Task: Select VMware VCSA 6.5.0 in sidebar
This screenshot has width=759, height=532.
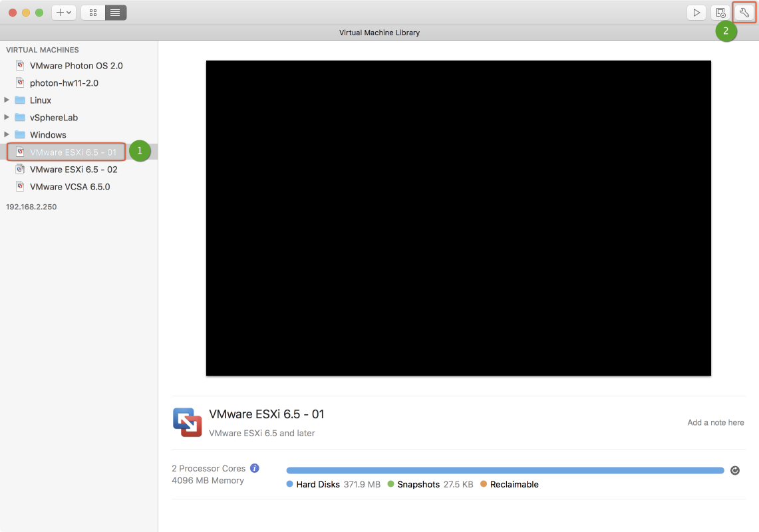Action: point(70,187)
